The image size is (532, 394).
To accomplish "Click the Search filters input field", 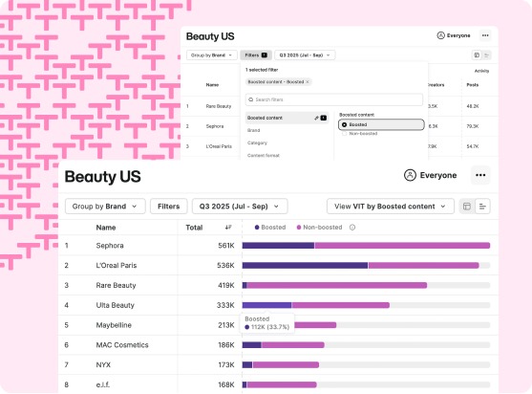I will pos(334,99).
